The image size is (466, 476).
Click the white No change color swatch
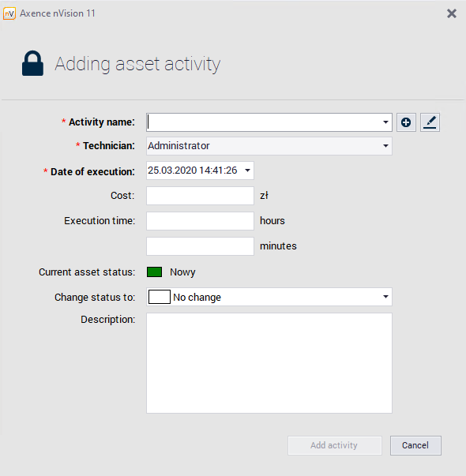click(x=160, y=297)
